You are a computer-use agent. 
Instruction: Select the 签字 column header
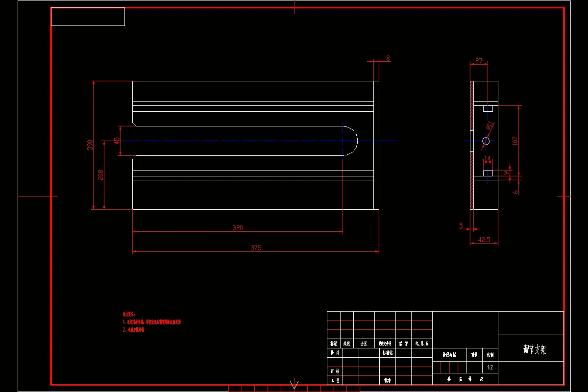(403, 344)
